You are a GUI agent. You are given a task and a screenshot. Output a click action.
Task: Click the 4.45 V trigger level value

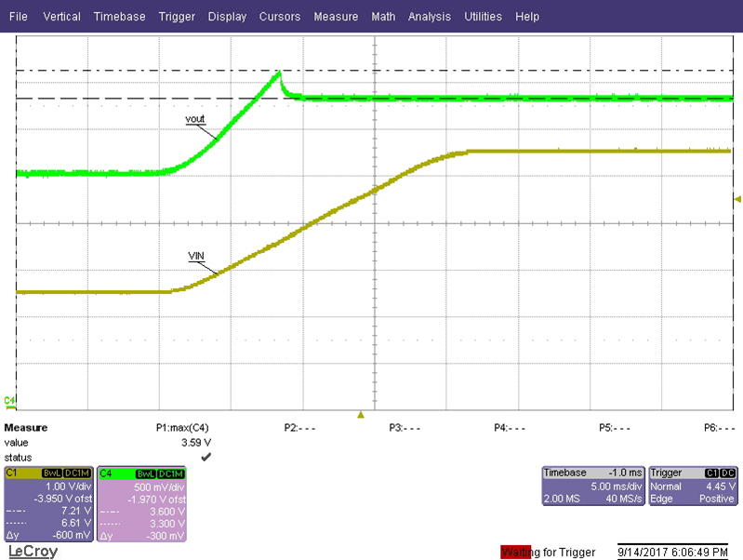[721, 487]
